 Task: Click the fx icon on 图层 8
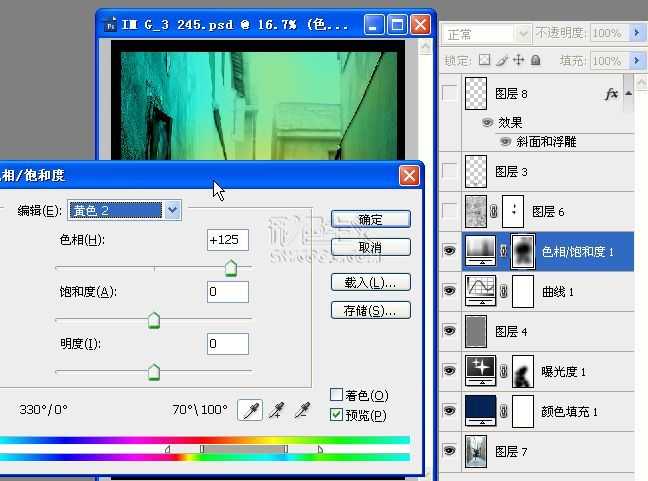click(611, 94)
